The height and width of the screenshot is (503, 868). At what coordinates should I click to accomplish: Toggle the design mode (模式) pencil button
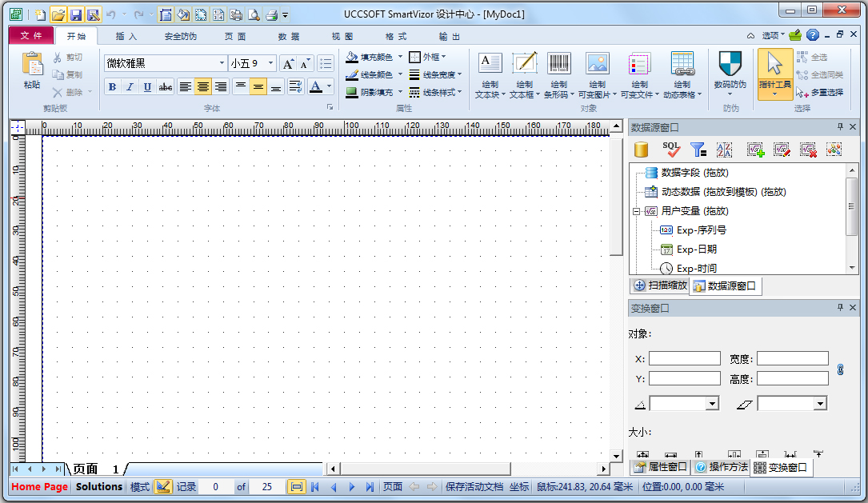click(162, 487)
